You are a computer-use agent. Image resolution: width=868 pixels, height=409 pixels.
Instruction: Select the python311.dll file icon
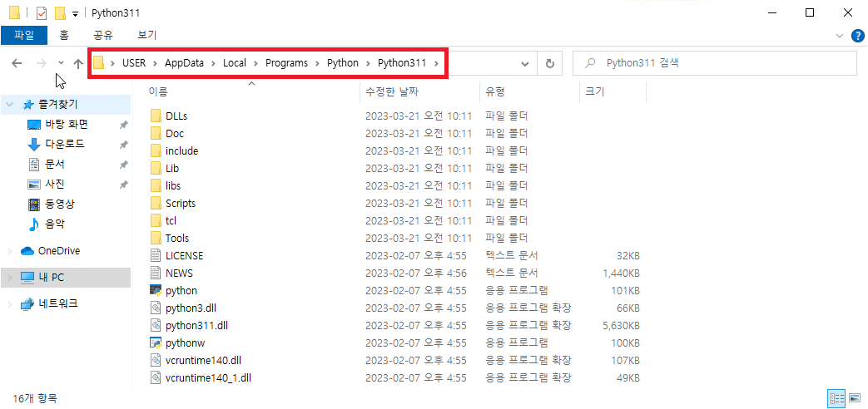(x=156, y=326)
